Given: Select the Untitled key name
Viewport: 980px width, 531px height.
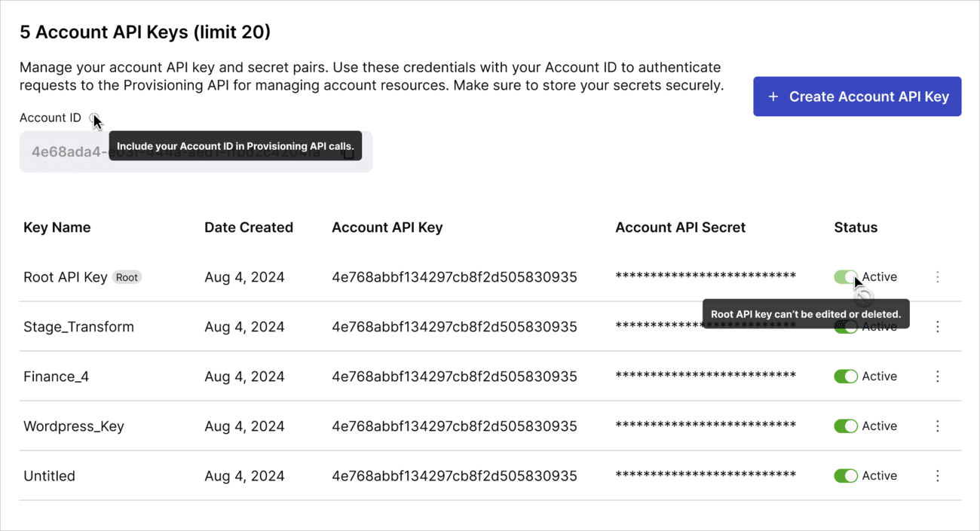Looking at the screenshot, I should (x=50, y=476).
